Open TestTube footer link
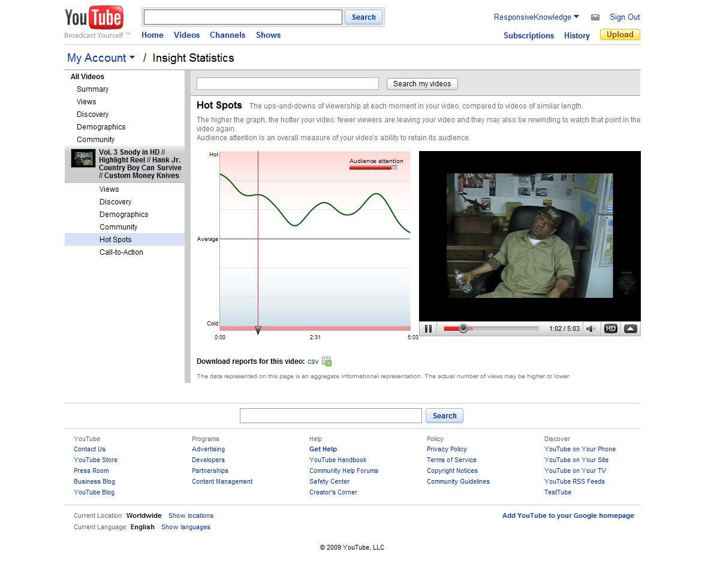This screenshot has height=588, width=708. pos(558,493)
